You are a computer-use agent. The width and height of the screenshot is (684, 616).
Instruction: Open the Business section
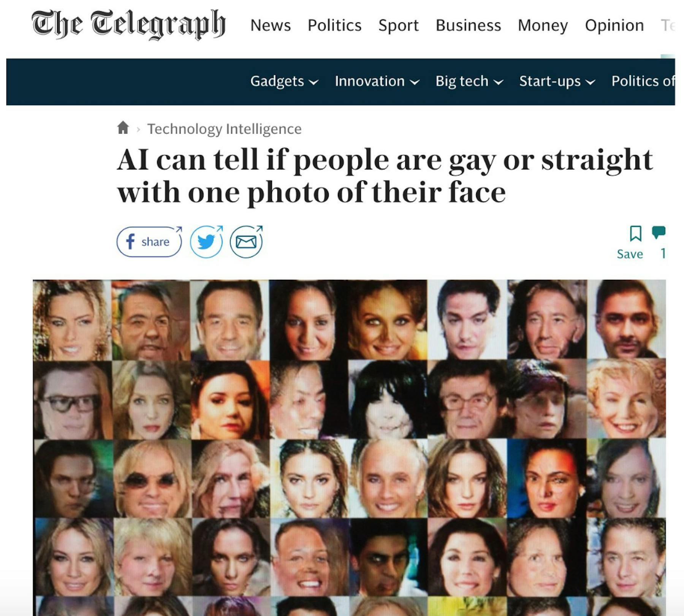[x=468, y=25]
